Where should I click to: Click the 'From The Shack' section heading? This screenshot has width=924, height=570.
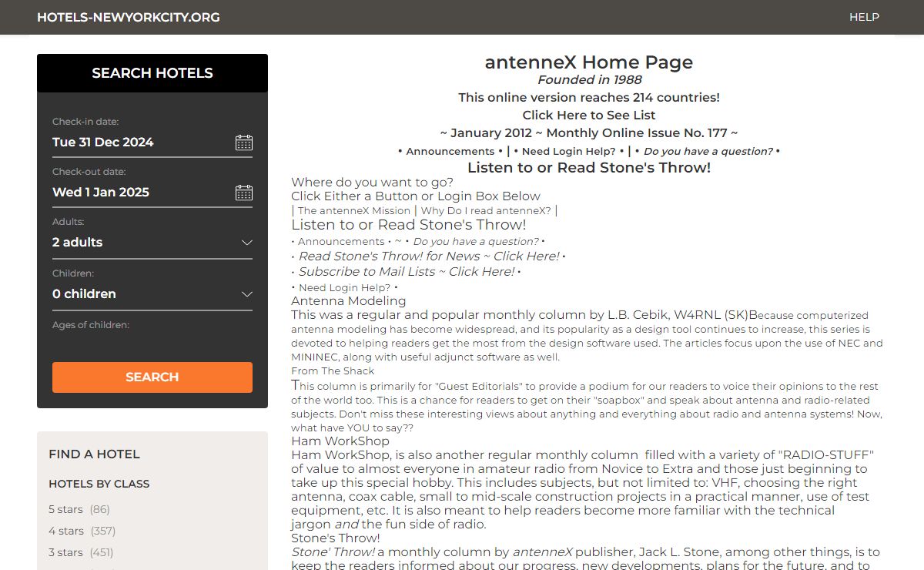333,371
